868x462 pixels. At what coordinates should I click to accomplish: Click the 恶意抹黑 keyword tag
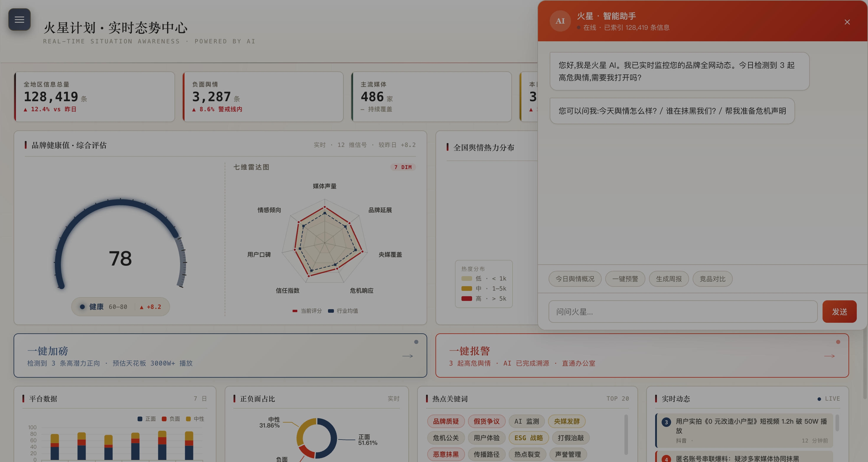446,454
